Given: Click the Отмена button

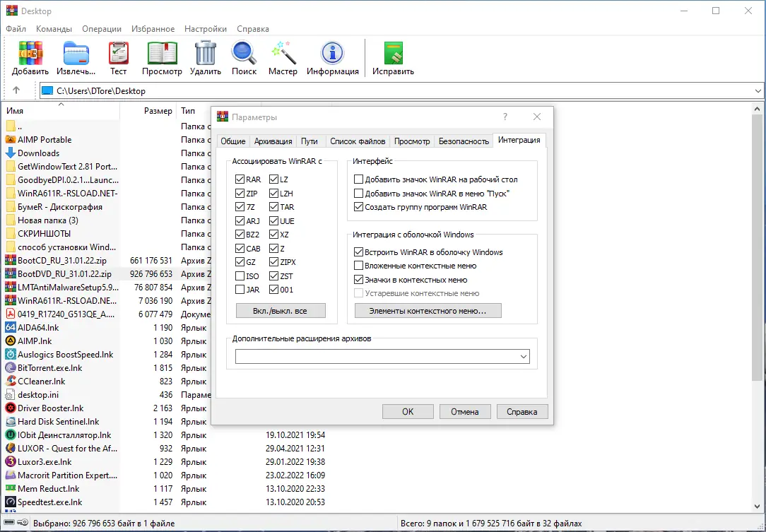Looking at the screenshot, I should click(464, 411).
